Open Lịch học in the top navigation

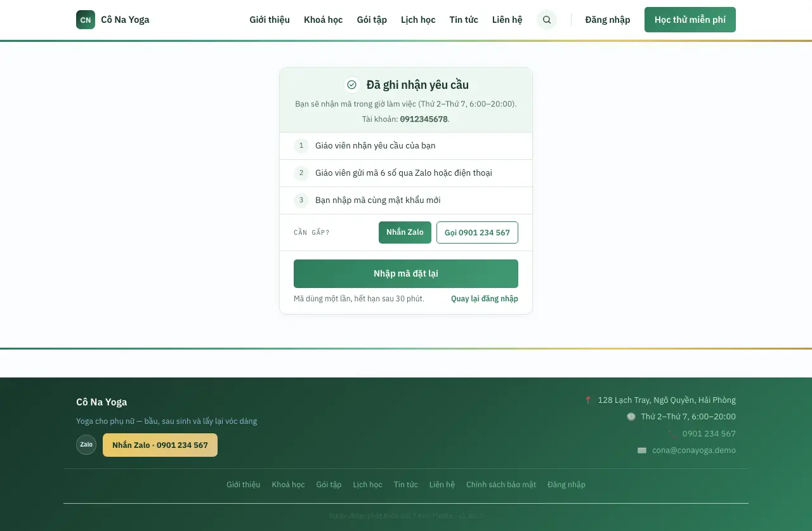click(x=418, y=20)
